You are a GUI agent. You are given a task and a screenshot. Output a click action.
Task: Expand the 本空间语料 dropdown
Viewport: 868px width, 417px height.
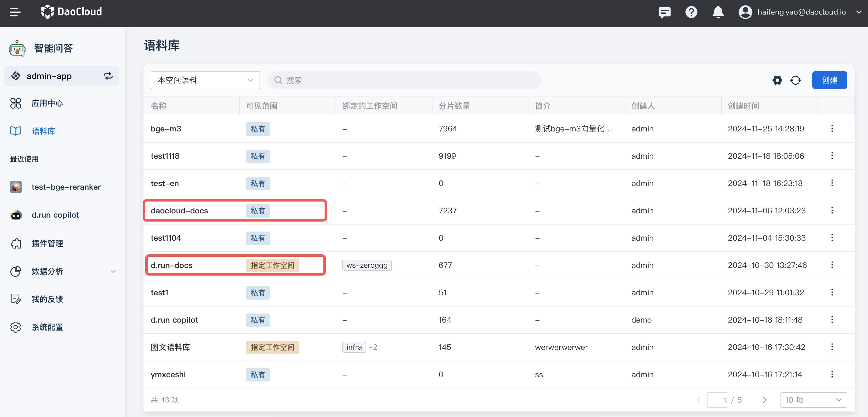[x=205, y=80]
